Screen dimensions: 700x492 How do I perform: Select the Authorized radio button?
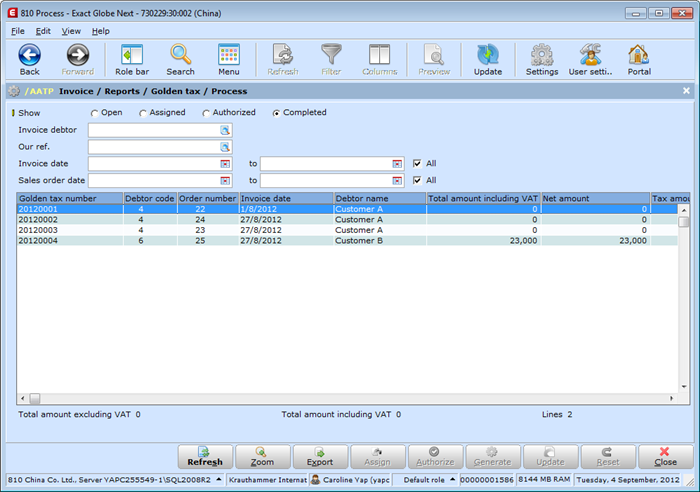(206, 113)
